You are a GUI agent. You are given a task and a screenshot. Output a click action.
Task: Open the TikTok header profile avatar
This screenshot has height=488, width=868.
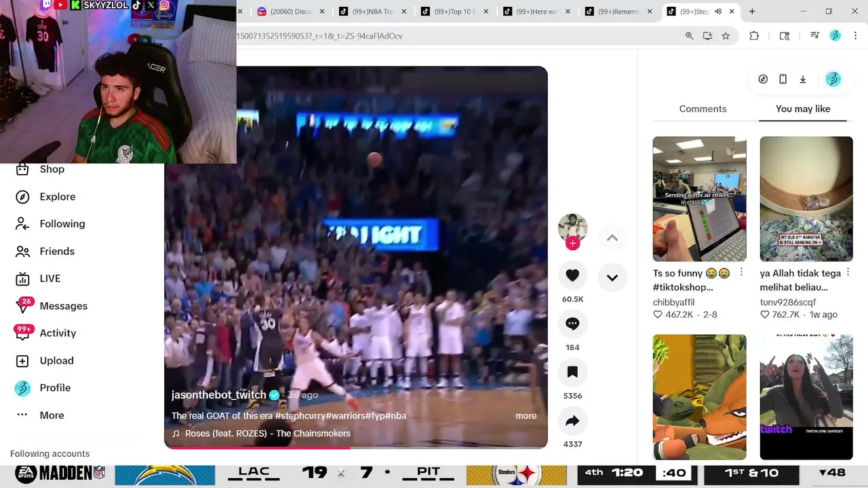point(833,79)
